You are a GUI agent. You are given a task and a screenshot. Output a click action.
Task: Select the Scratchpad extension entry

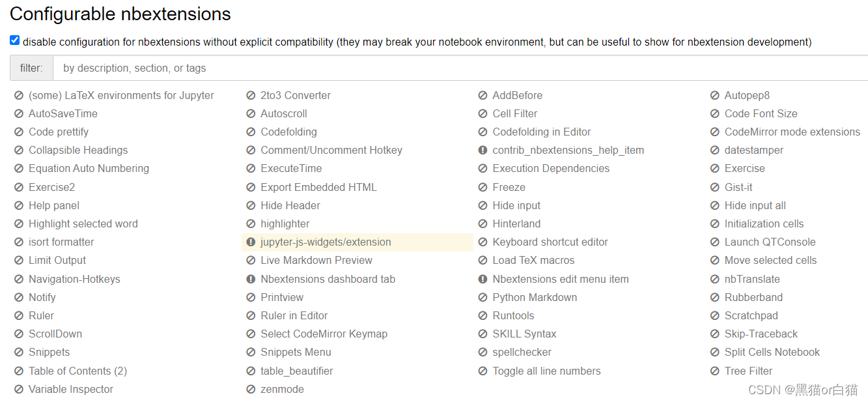(x=751, y=316)
